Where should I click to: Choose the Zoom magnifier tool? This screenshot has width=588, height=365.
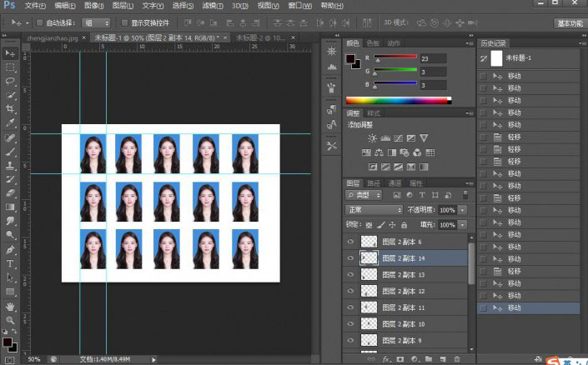[11, 319]
